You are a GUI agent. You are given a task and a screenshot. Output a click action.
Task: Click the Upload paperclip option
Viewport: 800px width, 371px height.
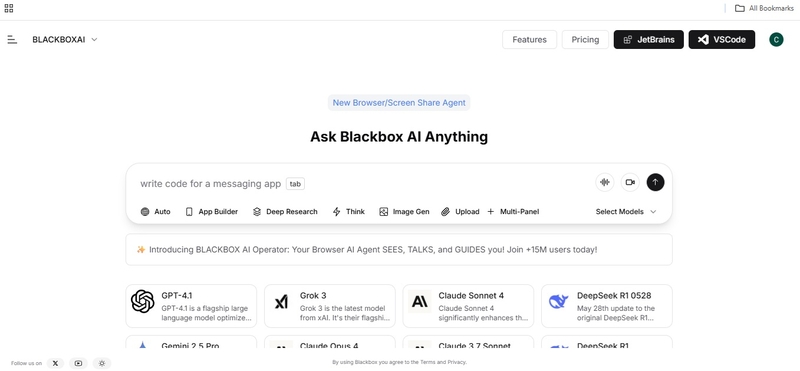tap(460, 212)
